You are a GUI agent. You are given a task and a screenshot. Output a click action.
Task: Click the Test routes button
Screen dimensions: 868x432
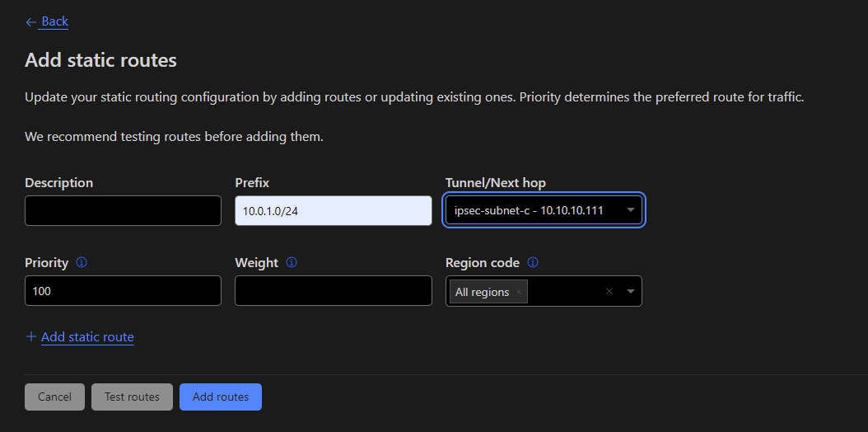coord(132,397)
